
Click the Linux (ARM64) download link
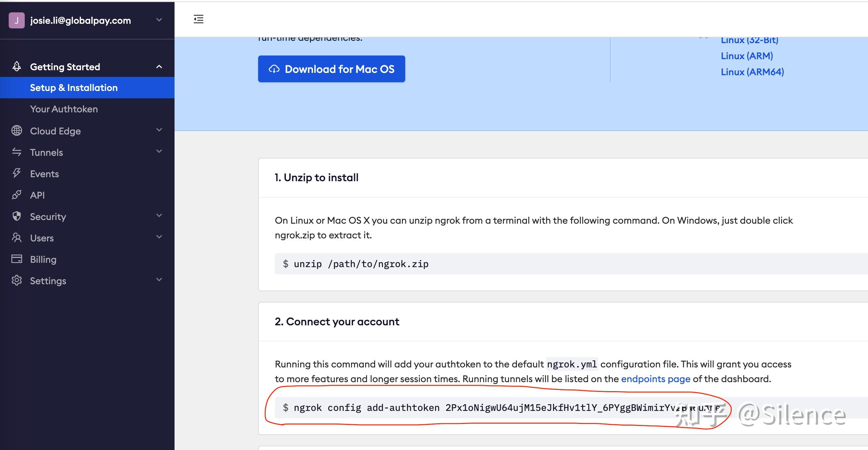pyautogui.click(x=752, y=72)
